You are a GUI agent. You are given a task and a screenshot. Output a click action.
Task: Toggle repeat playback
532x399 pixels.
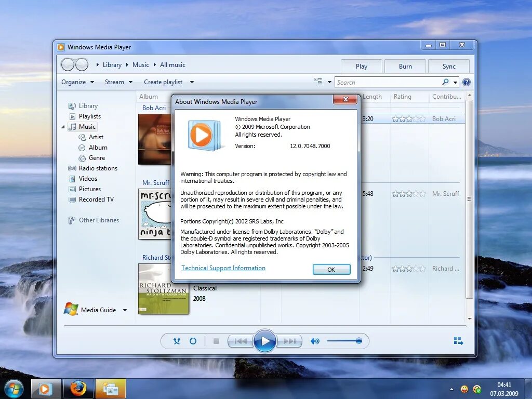[193, 341]
